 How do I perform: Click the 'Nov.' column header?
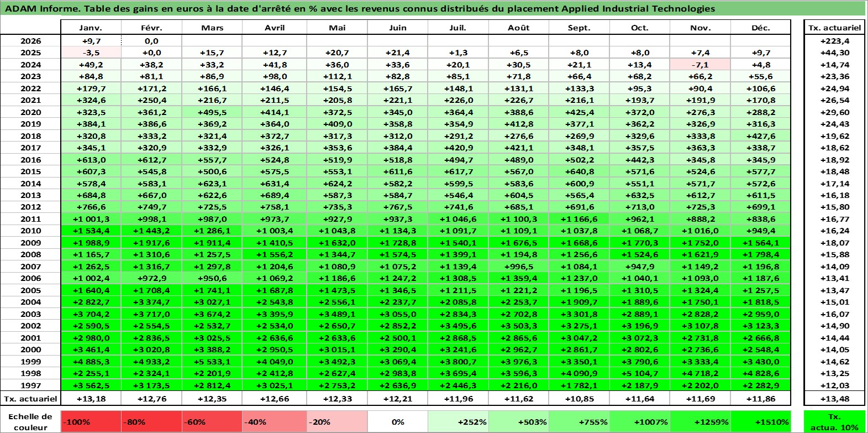point(700,28)
